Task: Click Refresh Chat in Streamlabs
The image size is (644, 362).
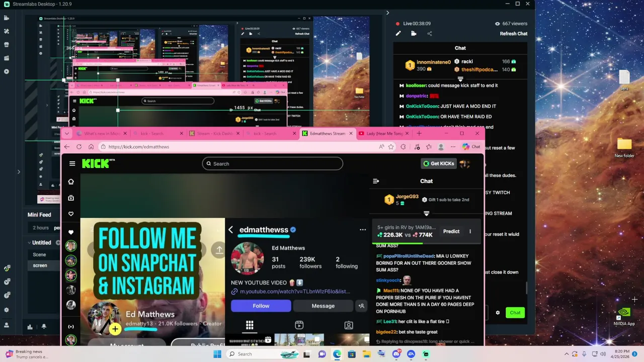Action: [513, 34]
